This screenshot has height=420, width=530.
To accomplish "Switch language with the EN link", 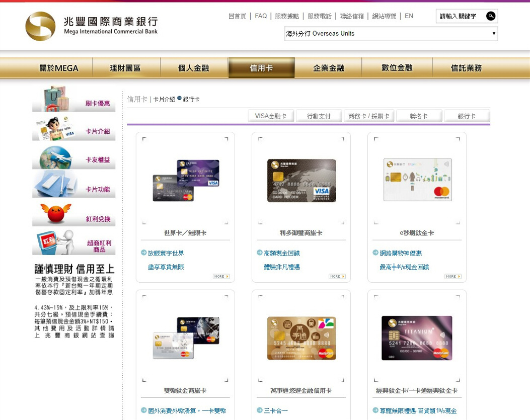I will pyautogui.click(x=409, y=16).
